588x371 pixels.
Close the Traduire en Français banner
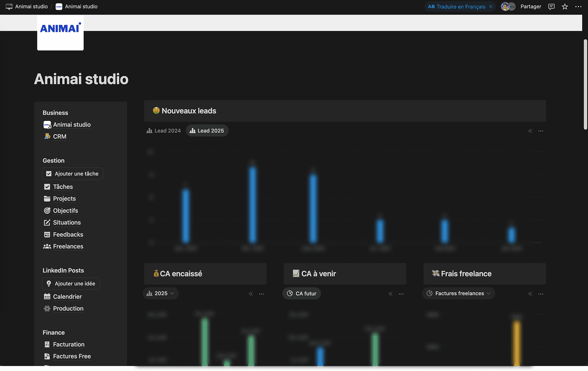click(491, 7)
